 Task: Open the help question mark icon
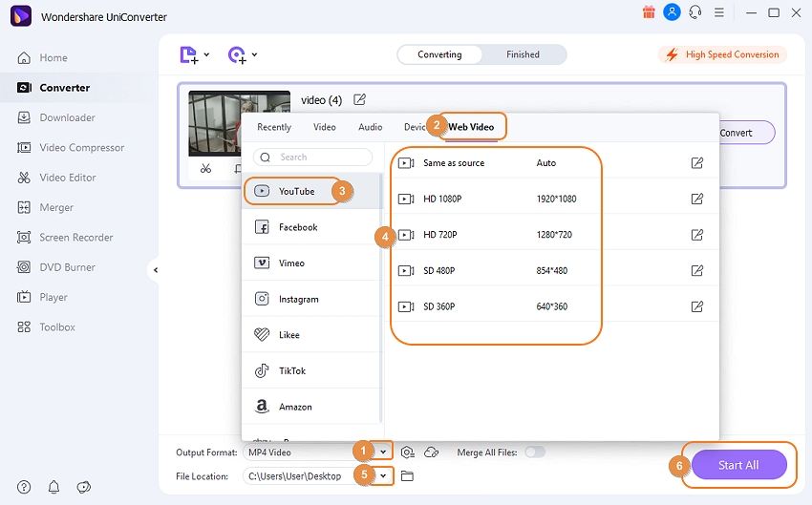pos(24,487)
